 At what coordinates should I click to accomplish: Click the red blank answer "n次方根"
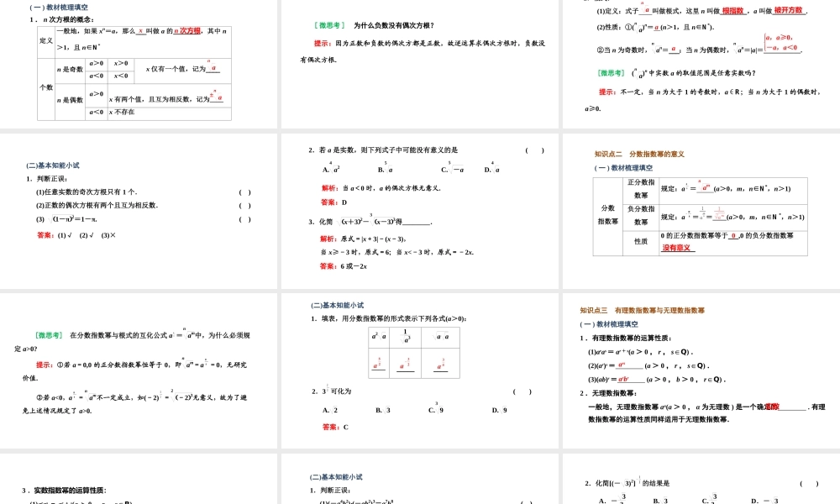pos(187,31)
